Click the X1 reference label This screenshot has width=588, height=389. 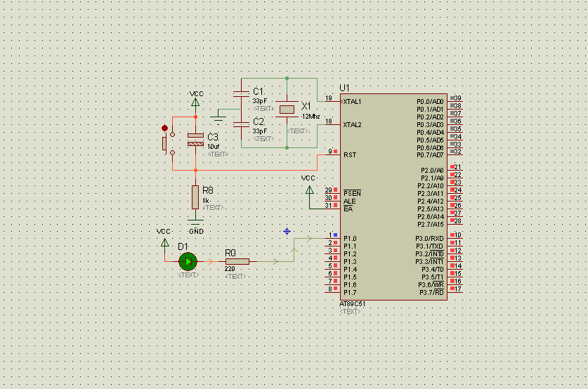tap(306, 106)
